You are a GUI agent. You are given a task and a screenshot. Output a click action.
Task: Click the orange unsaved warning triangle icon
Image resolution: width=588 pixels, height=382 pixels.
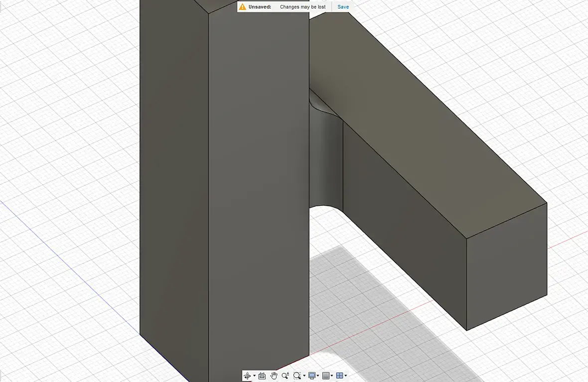(x=243, y=7)
